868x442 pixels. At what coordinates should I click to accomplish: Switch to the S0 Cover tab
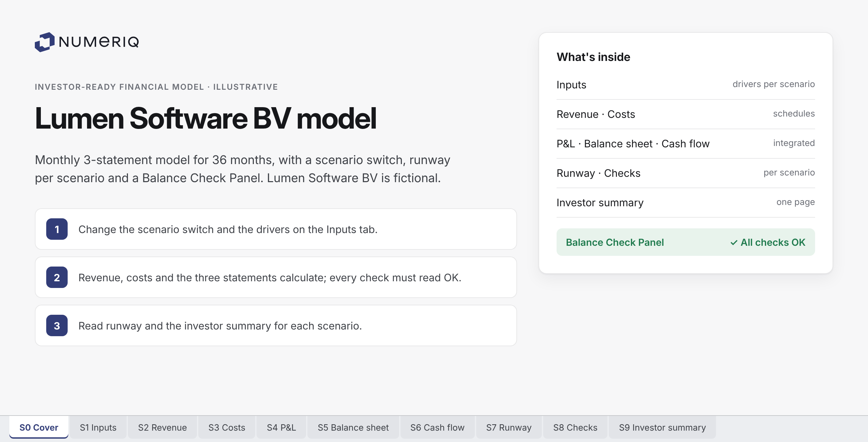coord(39,427)
